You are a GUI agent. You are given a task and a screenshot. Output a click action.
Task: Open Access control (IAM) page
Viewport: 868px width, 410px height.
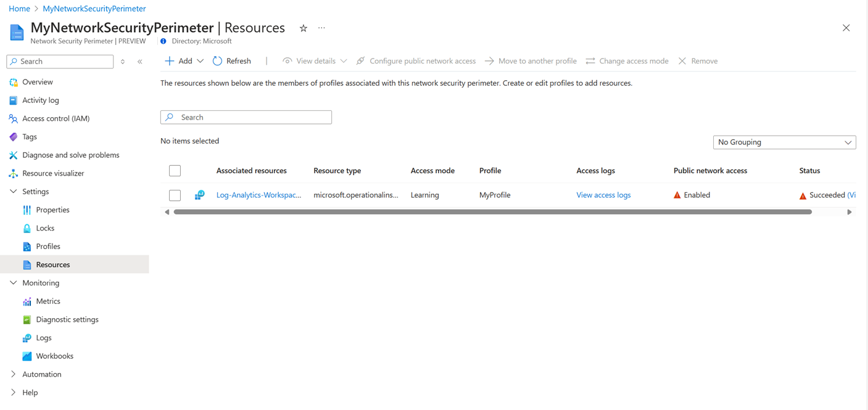point(56,118)
